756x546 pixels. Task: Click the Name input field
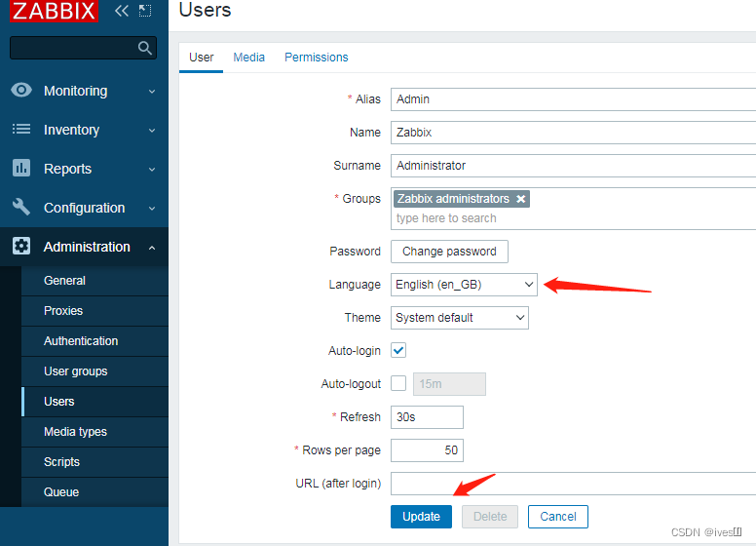point(573,133)
